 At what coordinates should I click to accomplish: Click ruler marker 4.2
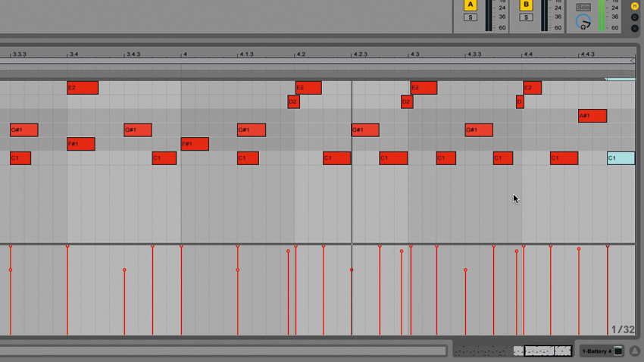(301, 55)
